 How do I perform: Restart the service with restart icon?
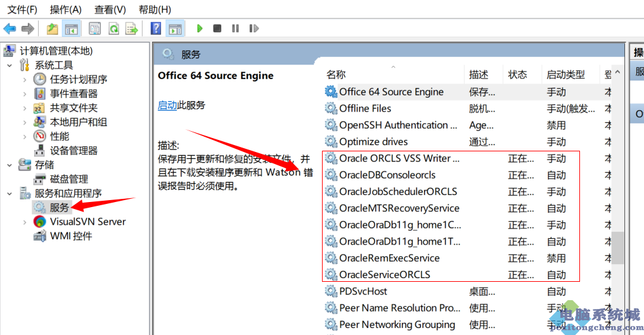click(x=254, y=28)
